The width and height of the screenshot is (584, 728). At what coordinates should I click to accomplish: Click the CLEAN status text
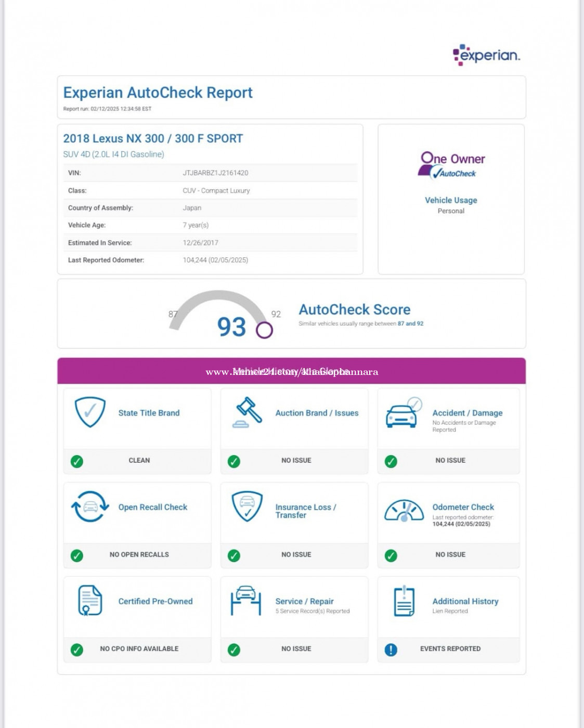pyautogui.click(x=139, y=460)
